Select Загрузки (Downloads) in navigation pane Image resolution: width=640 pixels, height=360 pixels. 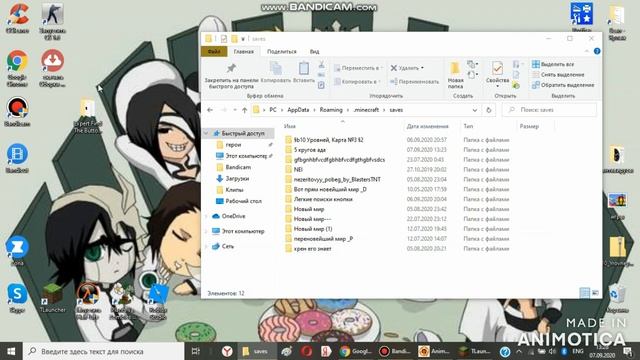237,178
